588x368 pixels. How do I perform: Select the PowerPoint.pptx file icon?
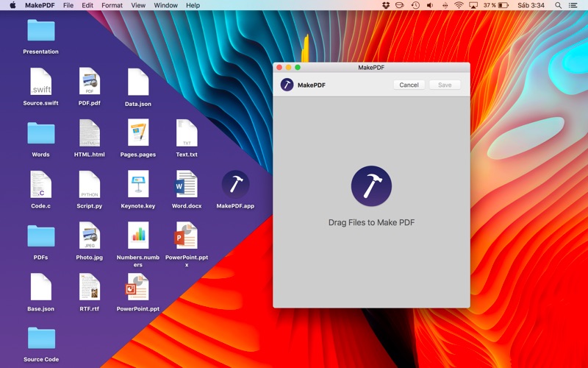187,236
